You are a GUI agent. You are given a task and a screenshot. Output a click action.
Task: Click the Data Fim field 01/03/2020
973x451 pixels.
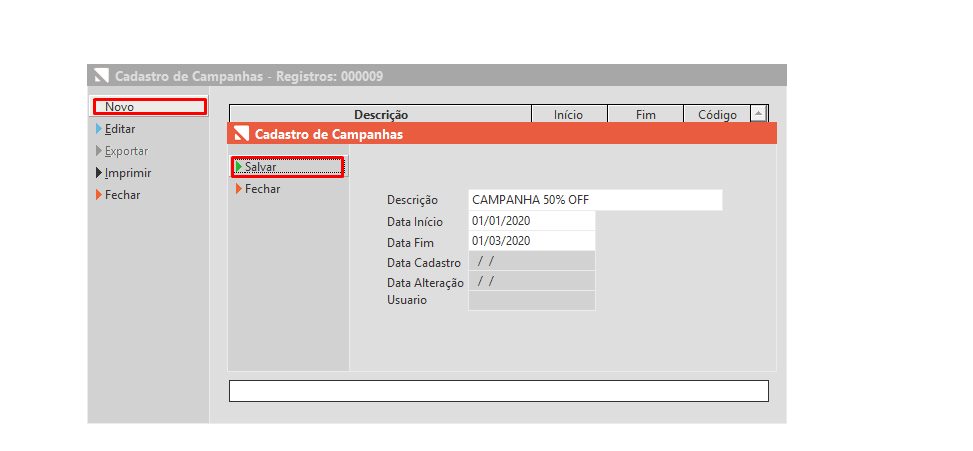pos(532,241)
